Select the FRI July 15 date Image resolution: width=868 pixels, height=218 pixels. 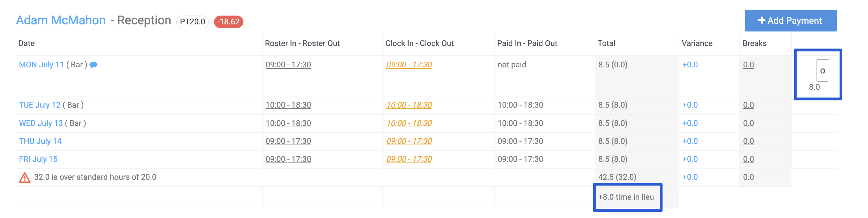(38, 159)
